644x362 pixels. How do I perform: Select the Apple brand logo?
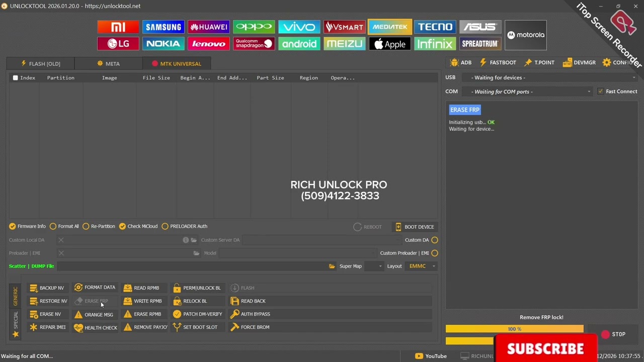[x=389, y=44]
